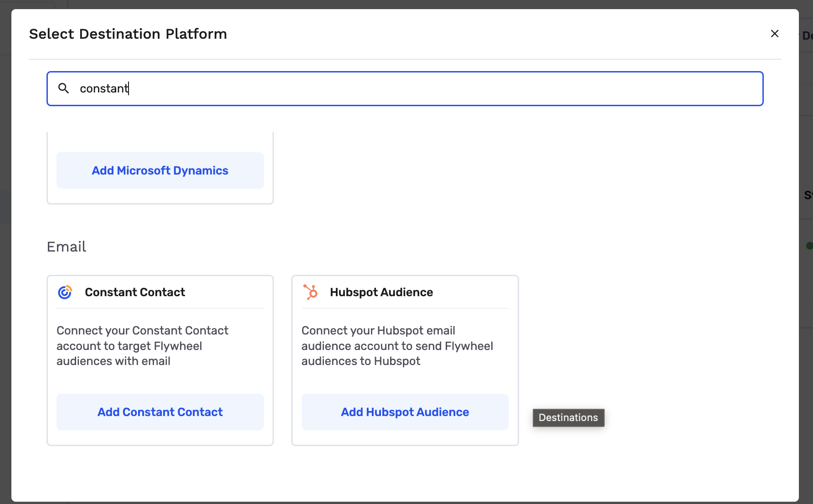813x504 pixels.
Task: Click the Constant Contact description text
Action: [142, 346]
